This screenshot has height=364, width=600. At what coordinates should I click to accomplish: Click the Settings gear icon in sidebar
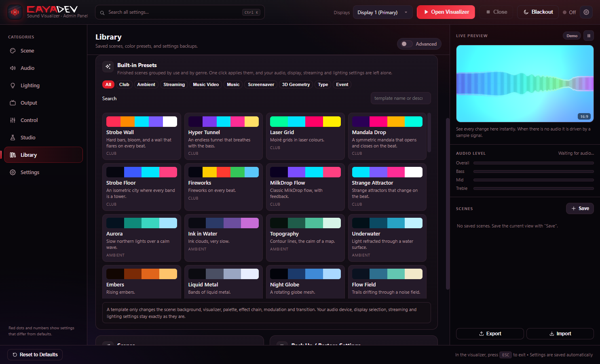click(x=13, y=173)
